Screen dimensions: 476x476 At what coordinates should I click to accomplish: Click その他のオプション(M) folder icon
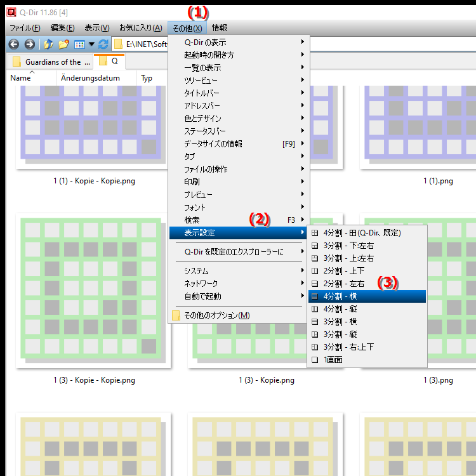176,315
